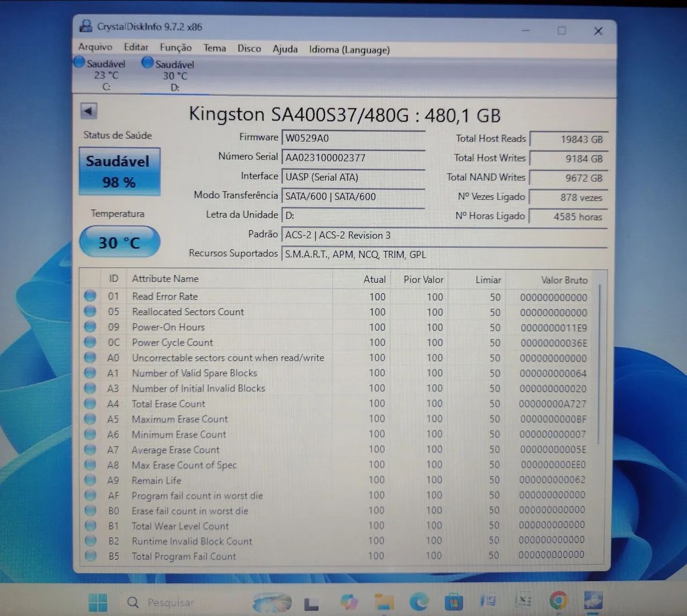The height and width of the screenshot is (616, 687).
Task: Click raw value 00000000A727 of Total Erase Count
Action: [x=552, y=404]
